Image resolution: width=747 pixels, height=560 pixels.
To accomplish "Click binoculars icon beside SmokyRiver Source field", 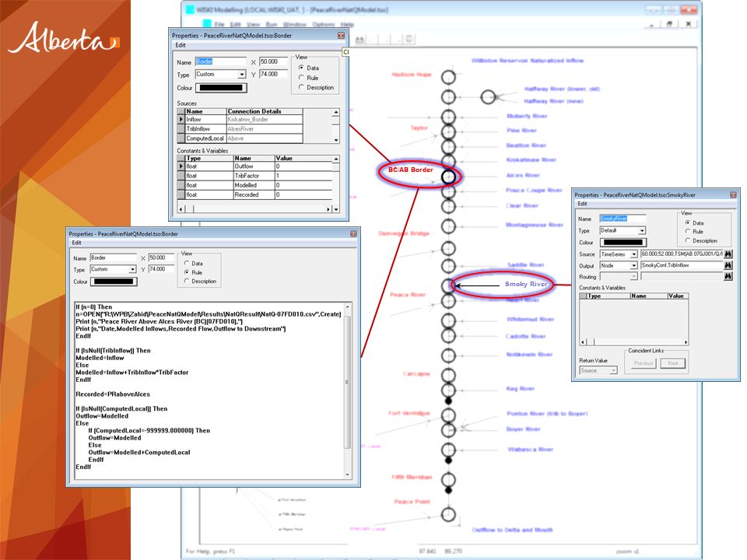I will (728, 254).
